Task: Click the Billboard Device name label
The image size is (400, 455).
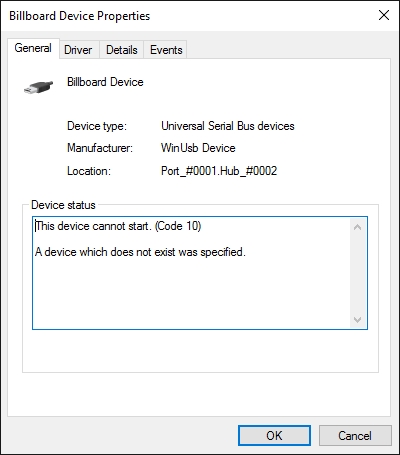Action: [x=105, y=82]
